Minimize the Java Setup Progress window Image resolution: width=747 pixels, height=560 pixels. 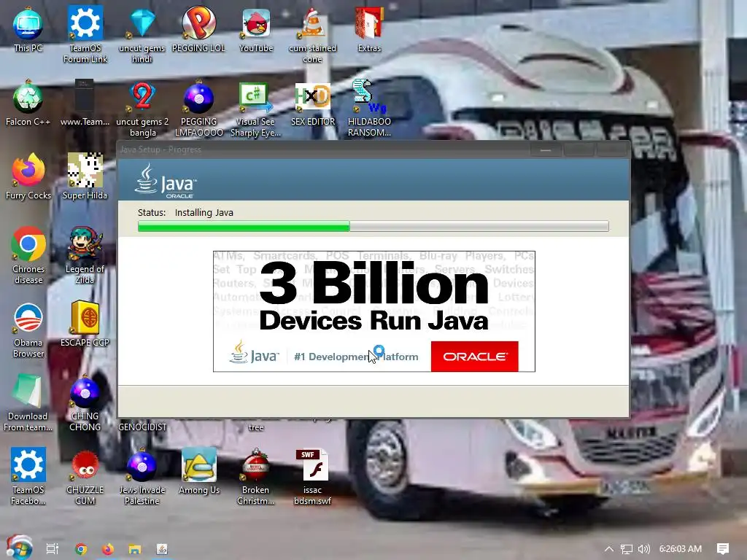click(x=546, y=149)
